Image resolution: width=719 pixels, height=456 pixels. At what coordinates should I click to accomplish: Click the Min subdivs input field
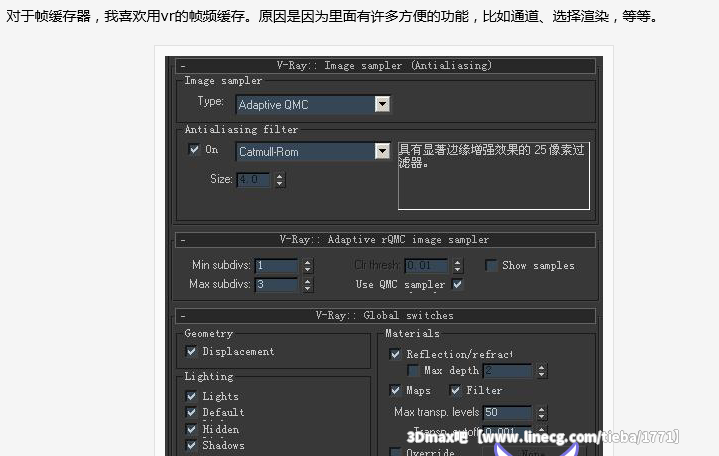click(x=276, y=266)
